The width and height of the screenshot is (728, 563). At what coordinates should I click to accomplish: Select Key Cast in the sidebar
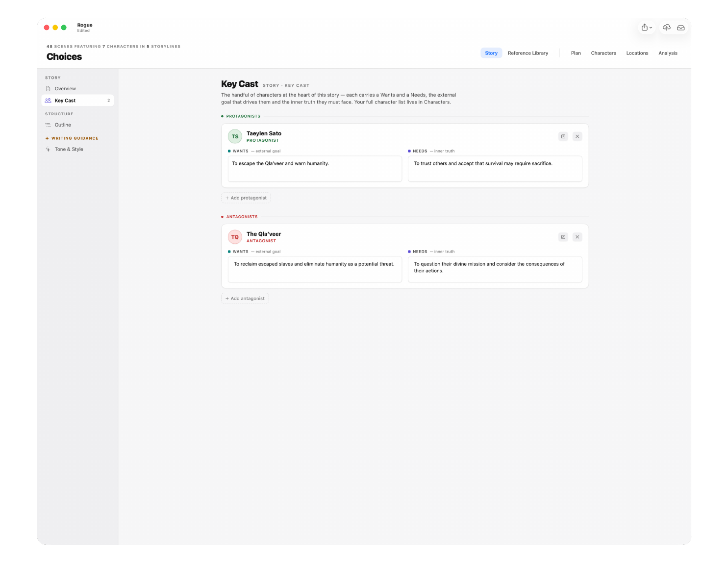click(x=77, y=101)
